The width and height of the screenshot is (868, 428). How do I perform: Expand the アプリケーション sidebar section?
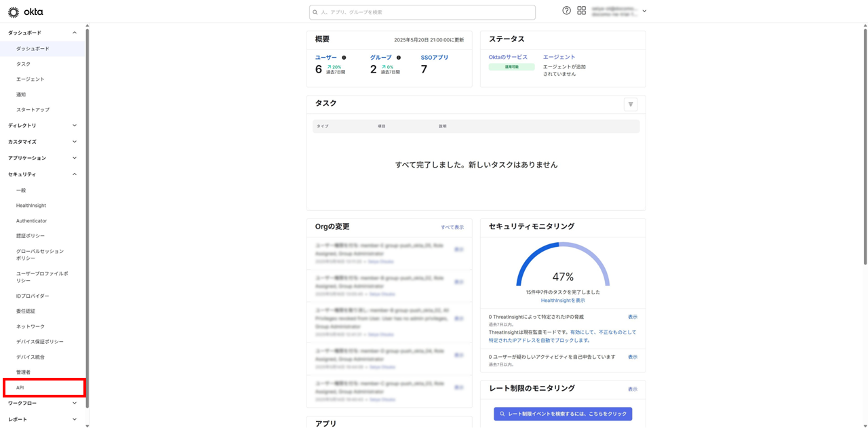(x=75, y=158)
